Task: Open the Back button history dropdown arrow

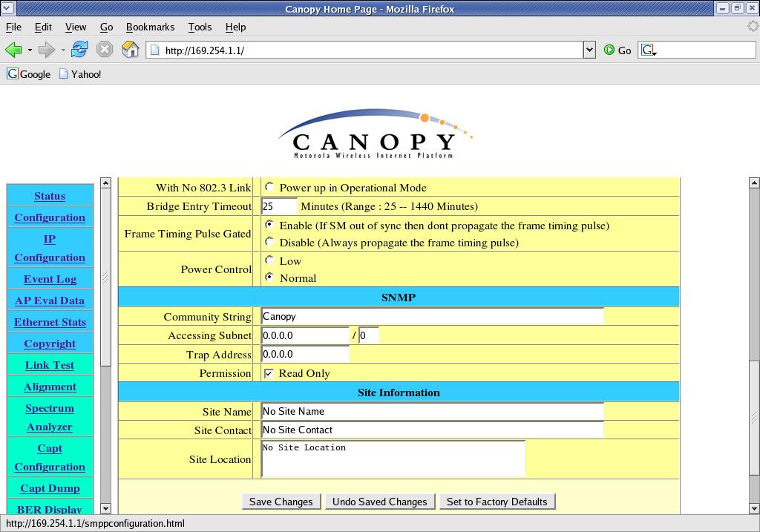Action: coord(30,50)
